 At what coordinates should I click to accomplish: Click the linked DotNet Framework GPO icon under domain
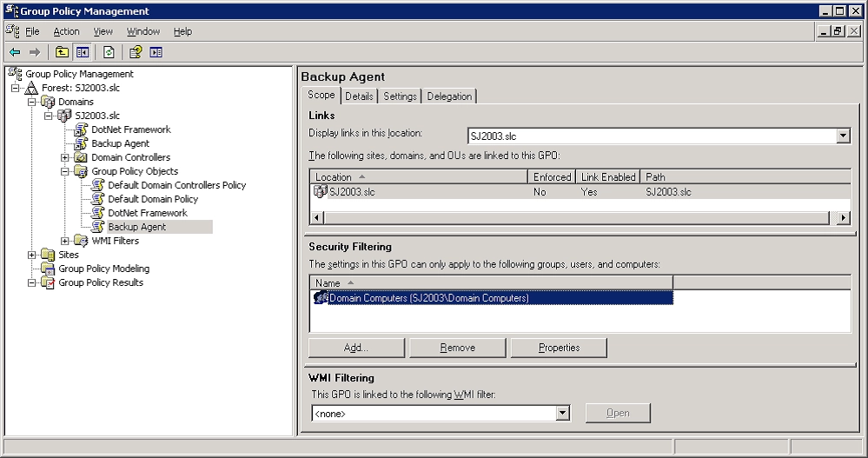tap(82, 129)
